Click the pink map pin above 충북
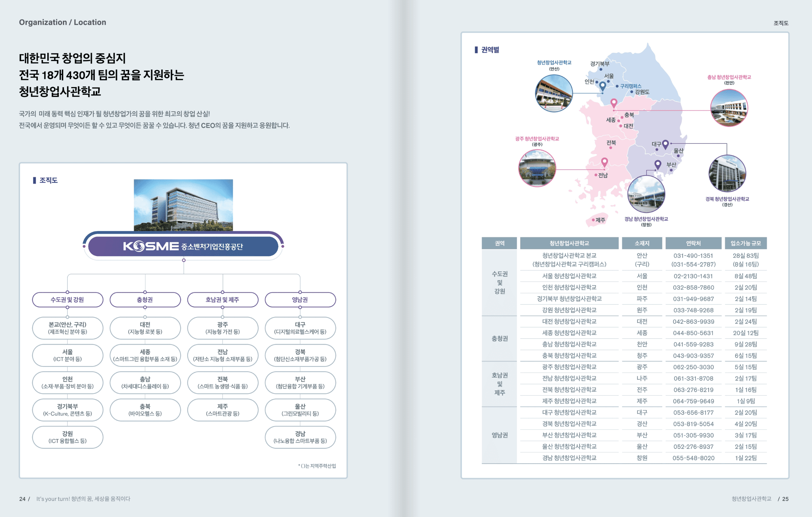 point(614,103)
